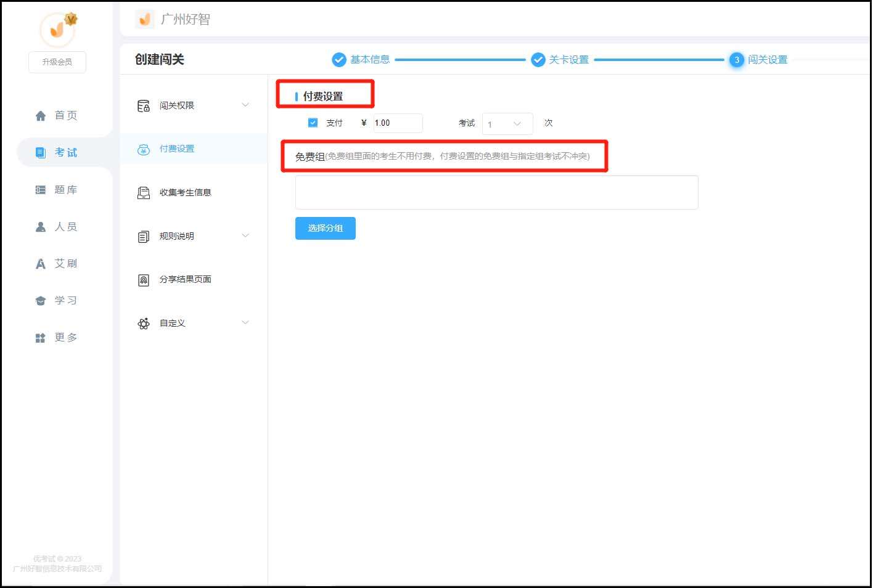
Task: Open the 学习 learning icon
Action: (x=39, y=300)
